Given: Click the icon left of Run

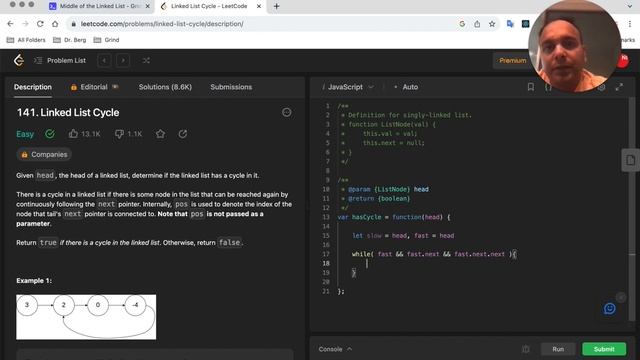Looking at the screenshot, I should tap(526, 349).
